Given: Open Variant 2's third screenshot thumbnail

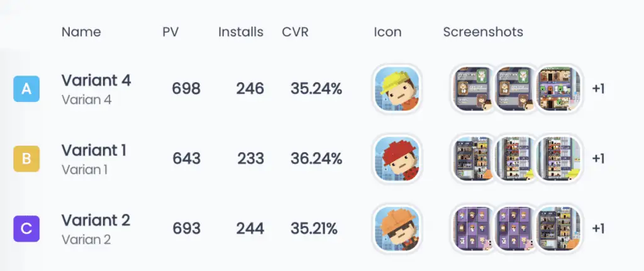Looking at the screenshot, I should [558, 228].
